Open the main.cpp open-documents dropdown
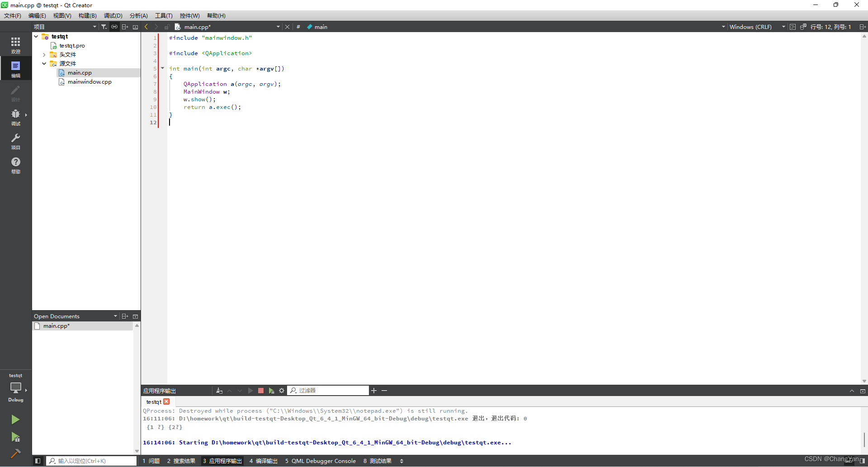868x467 pixels. coord(278,27)
